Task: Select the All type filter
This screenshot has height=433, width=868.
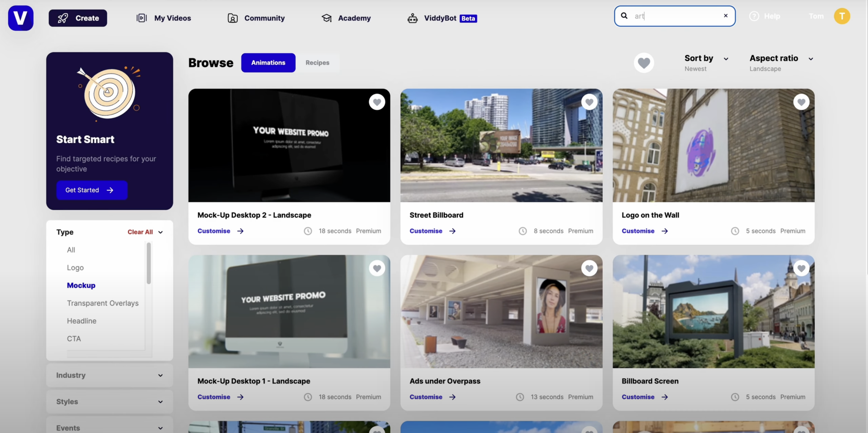Action: (x=71, y=250)
